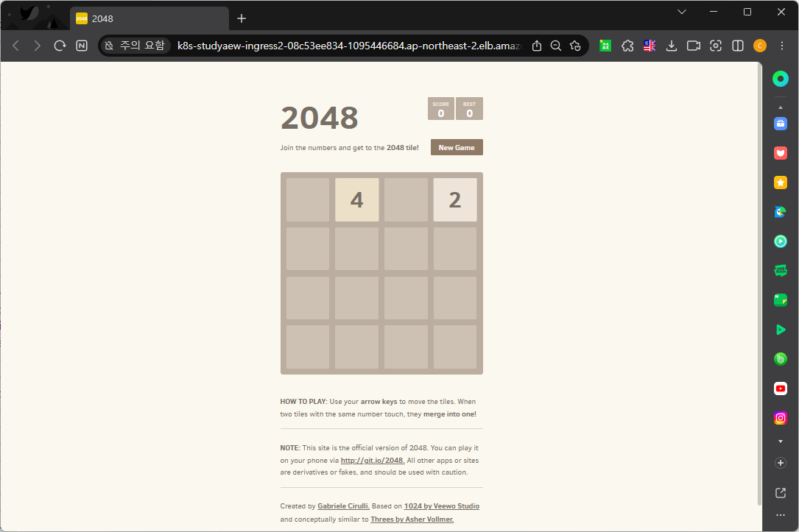Image resolution: width=799 pixels, height=532 pixels.
Task: Open the Gabriele Cirulli link
Action: point(343,506)
